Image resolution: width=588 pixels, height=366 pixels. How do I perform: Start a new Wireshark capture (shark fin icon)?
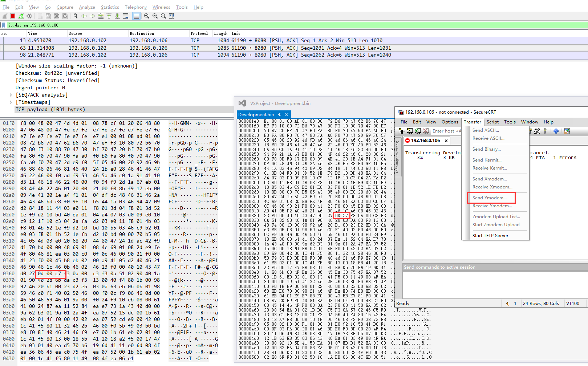coord(5,16)
